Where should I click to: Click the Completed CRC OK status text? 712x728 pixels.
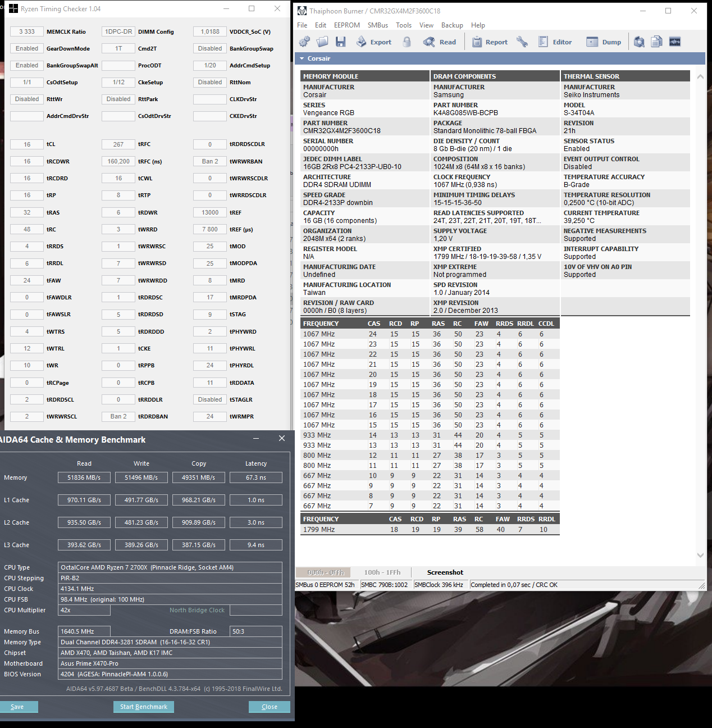[514, 585]
